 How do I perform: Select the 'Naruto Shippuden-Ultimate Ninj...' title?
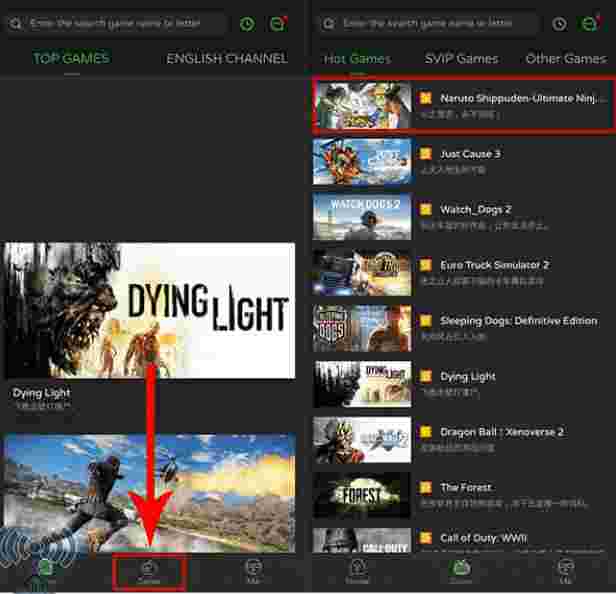524,98
